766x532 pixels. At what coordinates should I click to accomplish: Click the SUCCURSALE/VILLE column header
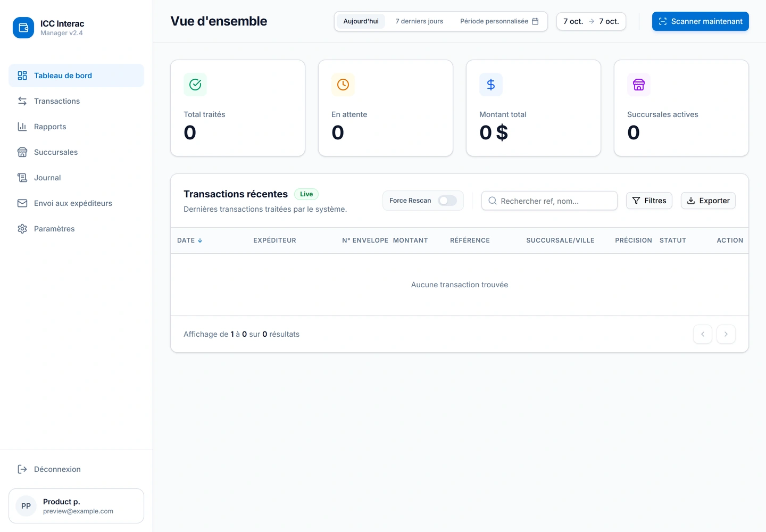560,240
